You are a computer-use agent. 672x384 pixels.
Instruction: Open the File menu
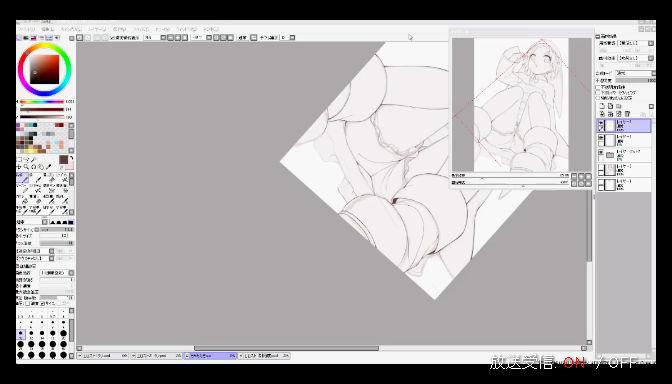[26, 29]
